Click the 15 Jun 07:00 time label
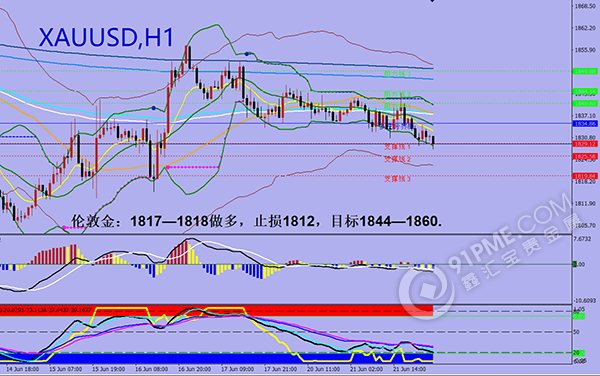The image size is (600, 376). tap(65, 369)
